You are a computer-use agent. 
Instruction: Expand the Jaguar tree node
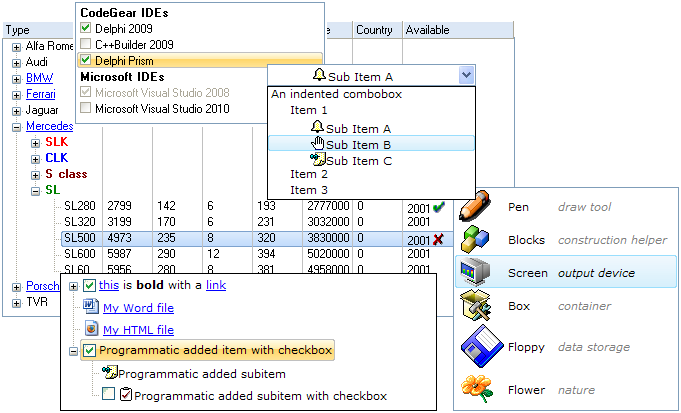16,111
